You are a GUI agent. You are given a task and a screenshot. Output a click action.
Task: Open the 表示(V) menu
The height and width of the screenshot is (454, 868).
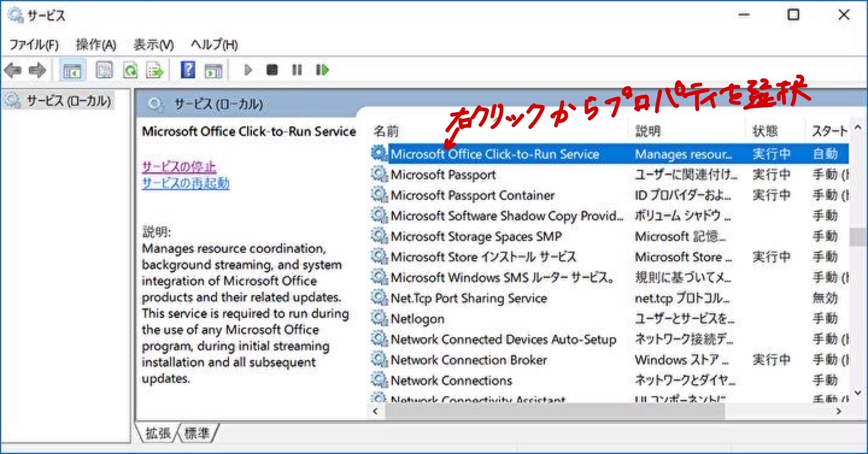coord(153,45)
